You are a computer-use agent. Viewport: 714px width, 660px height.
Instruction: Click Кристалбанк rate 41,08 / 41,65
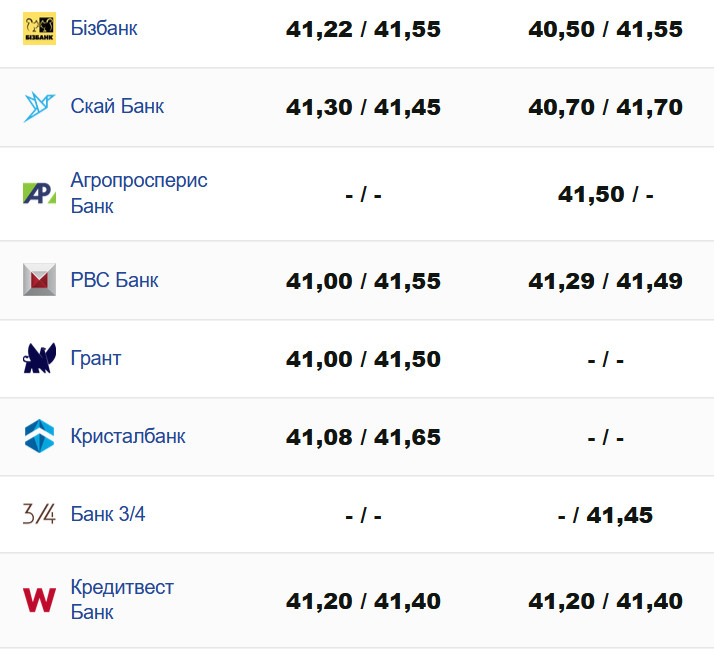tap(363, 437)
